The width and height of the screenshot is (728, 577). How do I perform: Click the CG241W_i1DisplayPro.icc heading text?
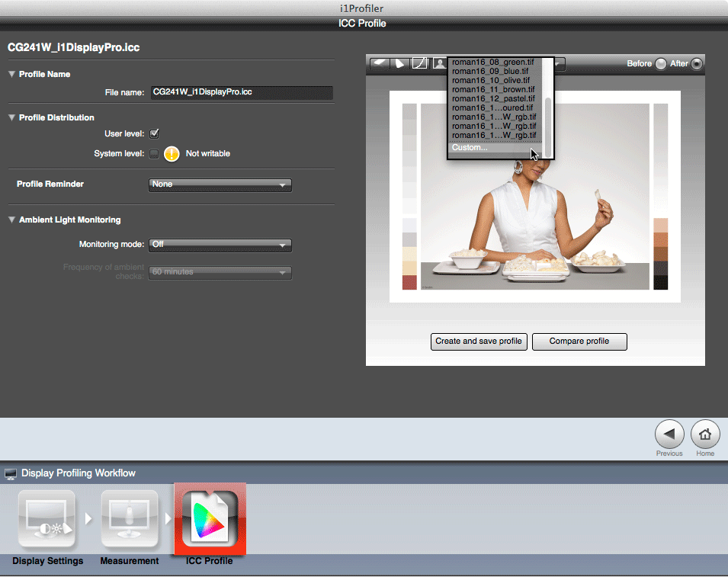74,48
